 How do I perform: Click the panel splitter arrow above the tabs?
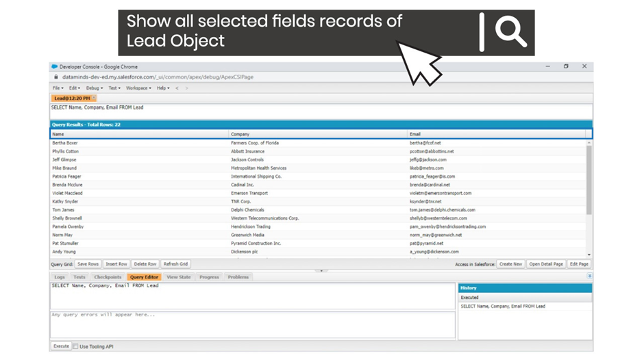click(321, 270)
